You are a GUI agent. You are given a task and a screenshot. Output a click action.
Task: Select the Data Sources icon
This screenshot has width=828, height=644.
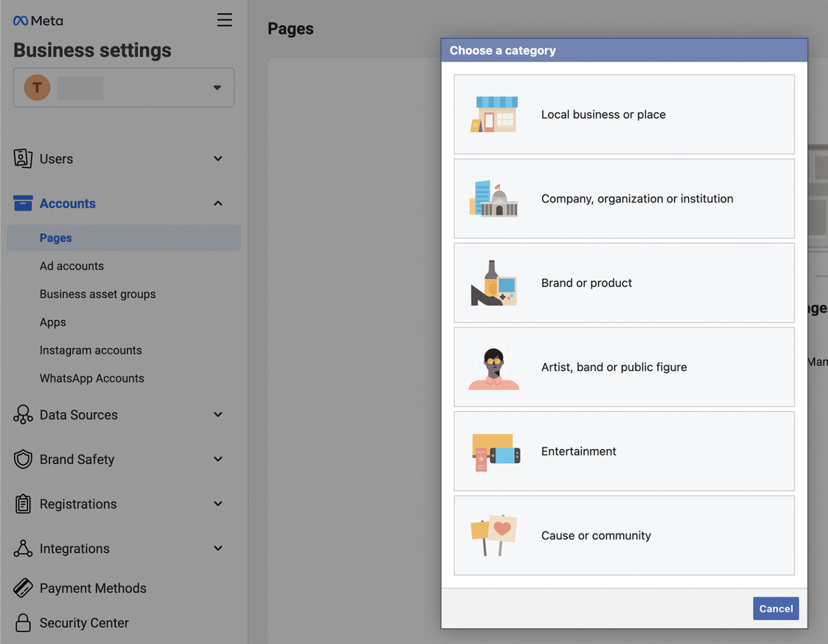coord(23,414)
